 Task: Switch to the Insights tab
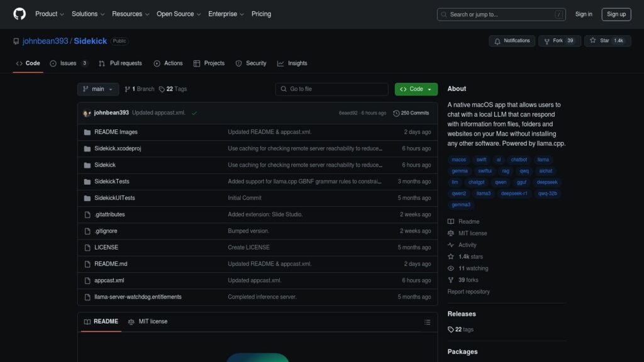click(x=292, y=63)
